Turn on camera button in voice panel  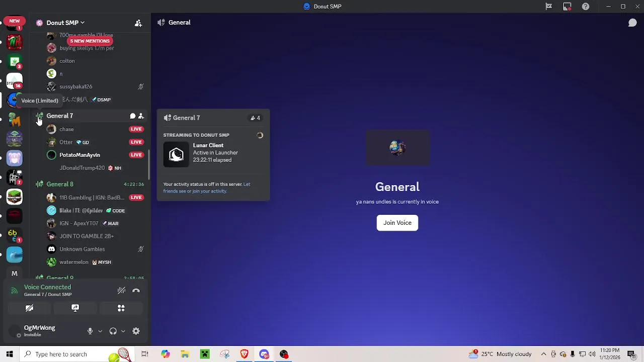(x=29, y=308)
